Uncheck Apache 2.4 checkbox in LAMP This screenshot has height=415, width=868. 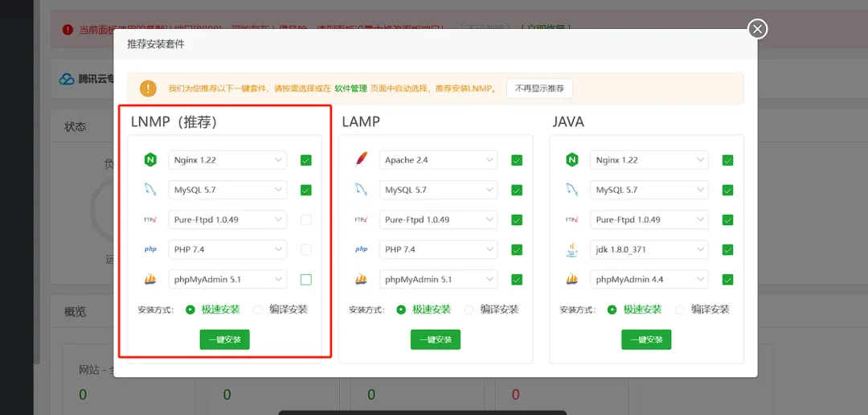517,160
